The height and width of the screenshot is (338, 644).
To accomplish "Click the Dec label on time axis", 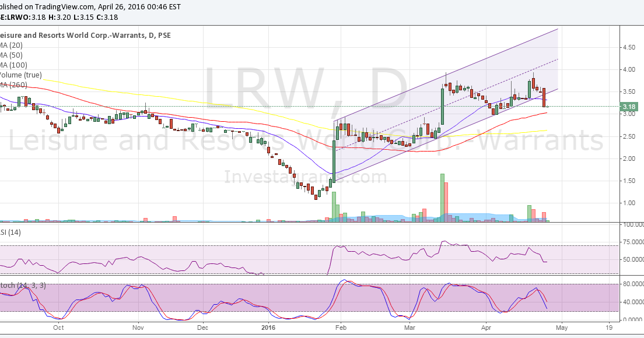I will pos(202,328).
